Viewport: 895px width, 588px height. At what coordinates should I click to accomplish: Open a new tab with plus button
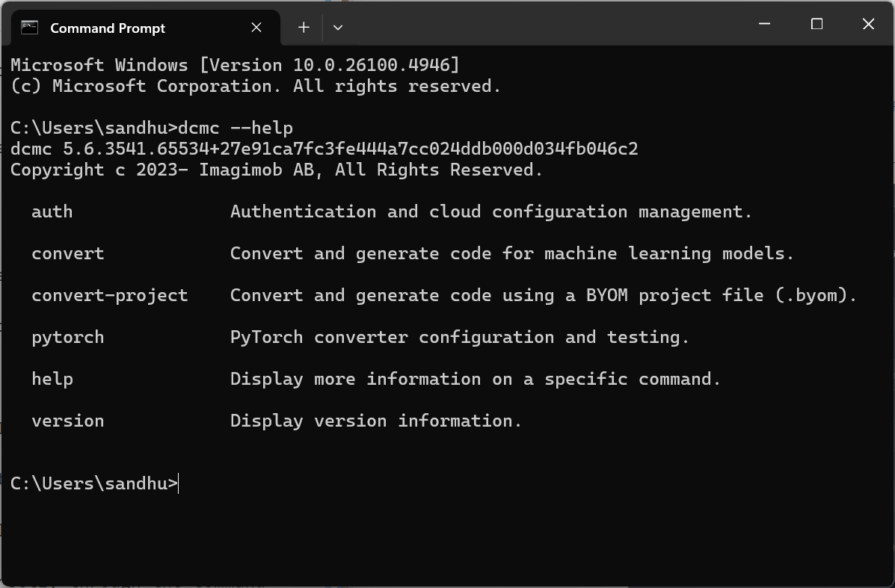click(x=304, y=28)
